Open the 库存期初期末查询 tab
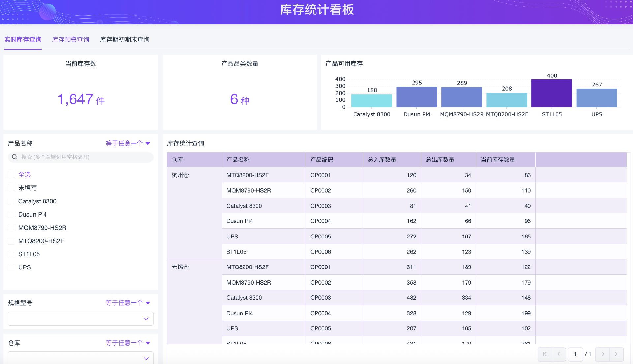This screenshot has height=364, width=633. [125, 40]
